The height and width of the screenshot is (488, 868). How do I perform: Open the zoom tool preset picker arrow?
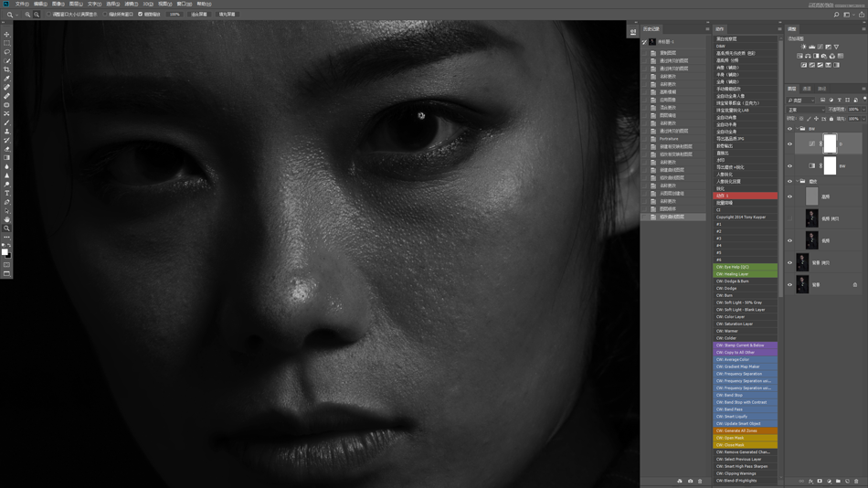[x=16, y=15]
